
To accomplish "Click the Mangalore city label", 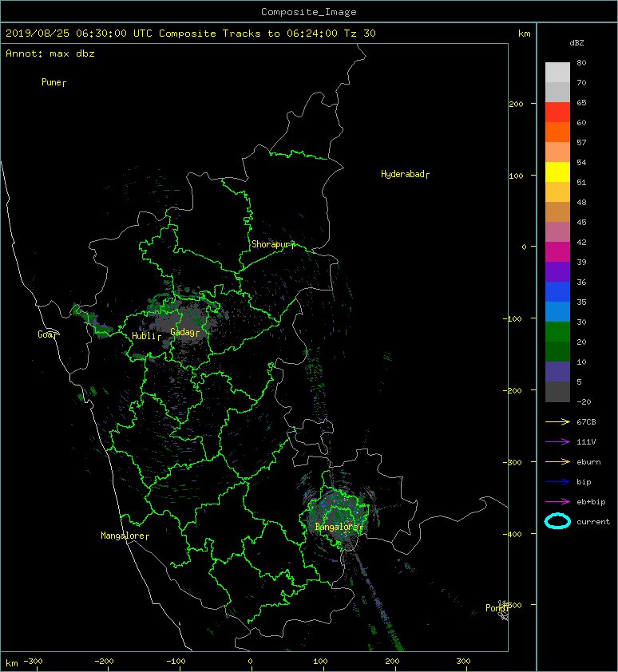I will 125,536.
